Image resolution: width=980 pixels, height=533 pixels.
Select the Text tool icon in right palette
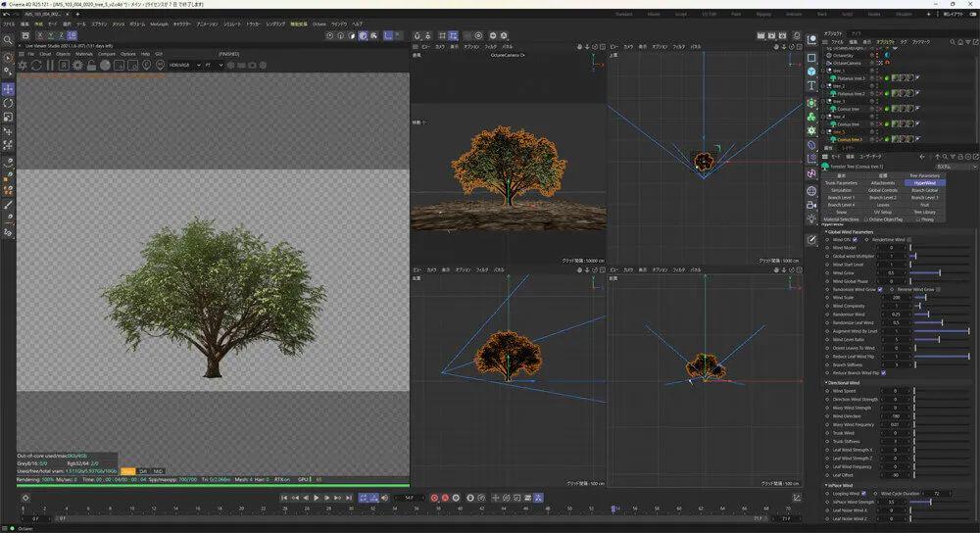coord(811,85)
